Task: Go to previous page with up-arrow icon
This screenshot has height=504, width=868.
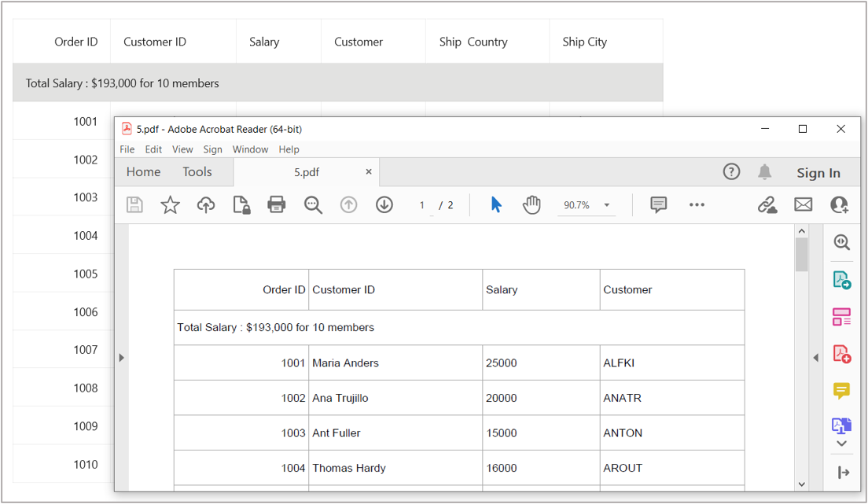Action: coord(348,204)
